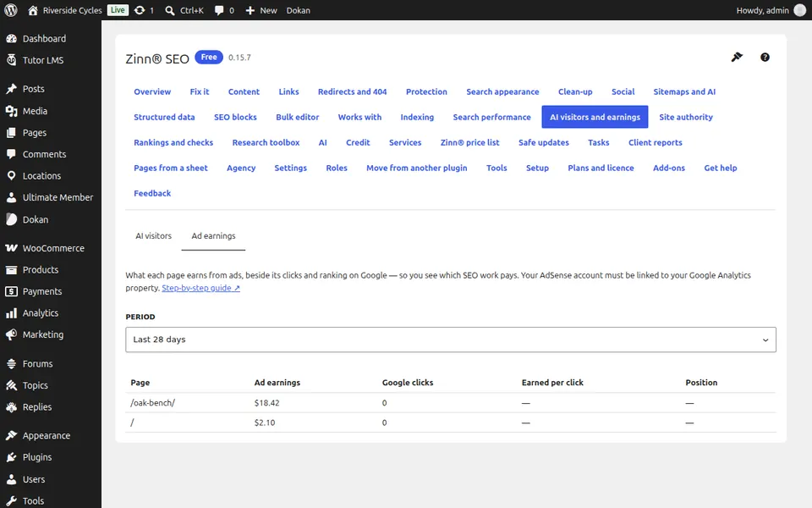Click the Analytics bar chart icon
The image size is (812, 508).
pyautogui.click(x=11, y=313)
